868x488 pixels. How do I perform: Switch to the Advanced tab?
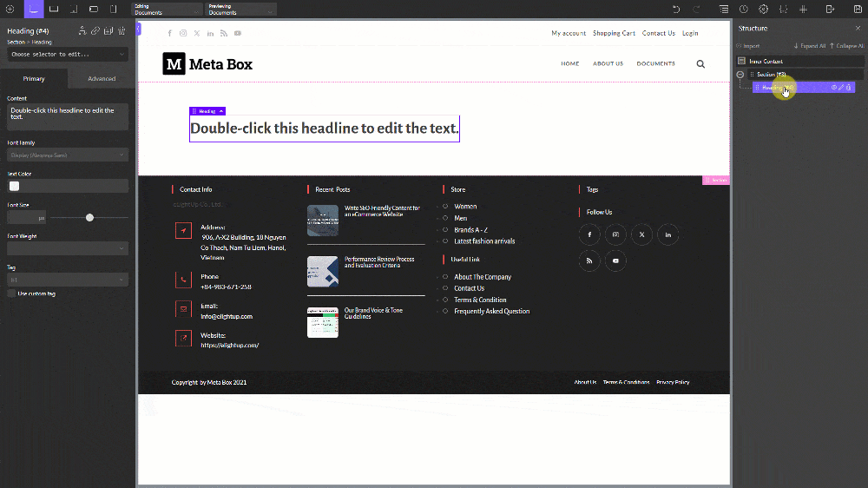click(x=102, y=79)
